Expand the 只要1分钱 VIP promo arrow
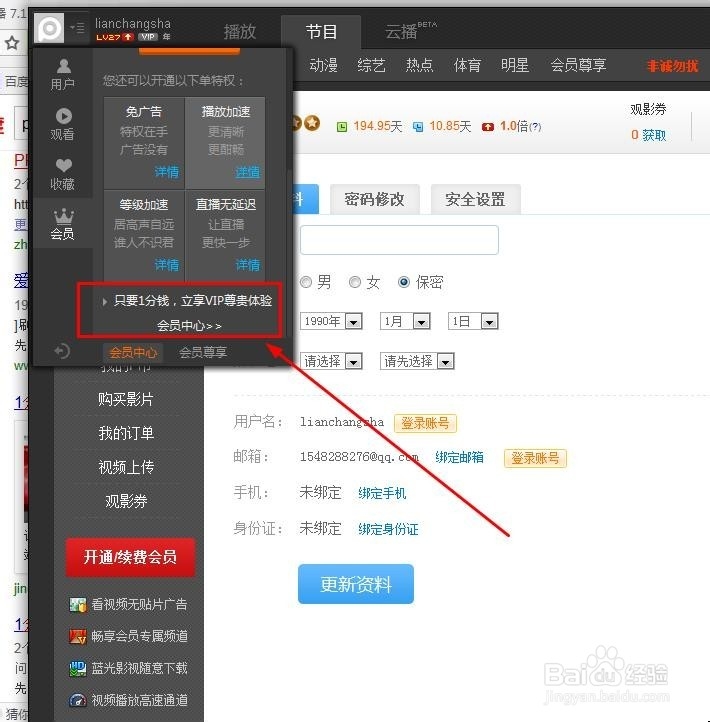This screenshot has height=722, width=710. pos(105,302)
